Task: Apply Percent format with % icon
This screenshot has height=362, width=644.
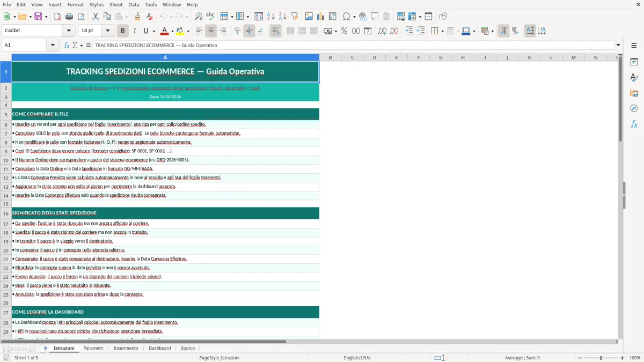Action: point(344,31)
